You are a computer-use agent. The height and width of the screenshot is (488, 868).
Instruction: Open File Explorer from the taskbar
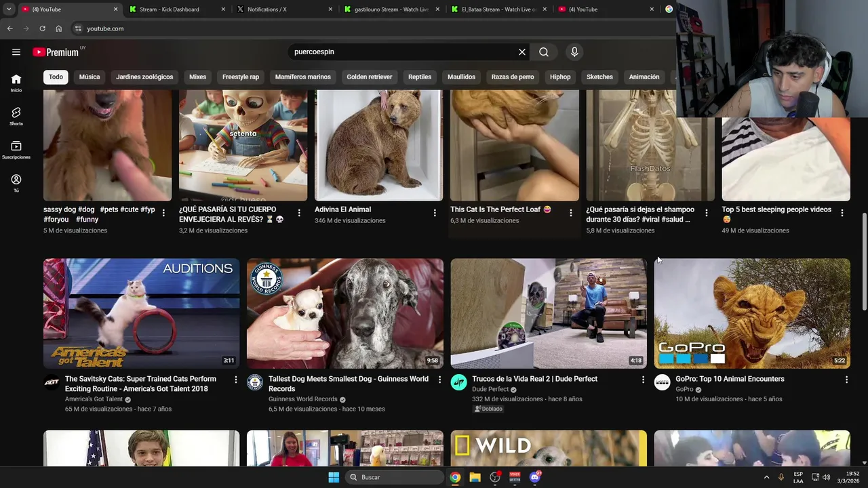(475, 477)
